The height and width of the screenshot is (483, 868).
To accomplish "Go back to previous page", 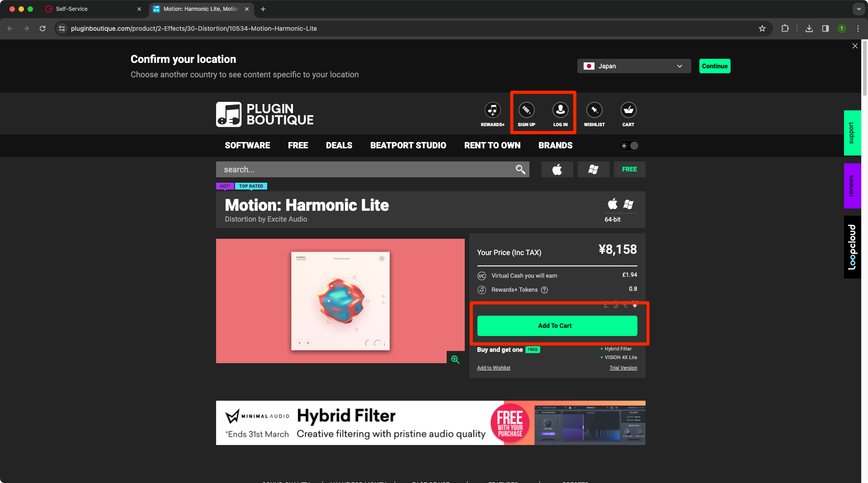I will point(10,28).
